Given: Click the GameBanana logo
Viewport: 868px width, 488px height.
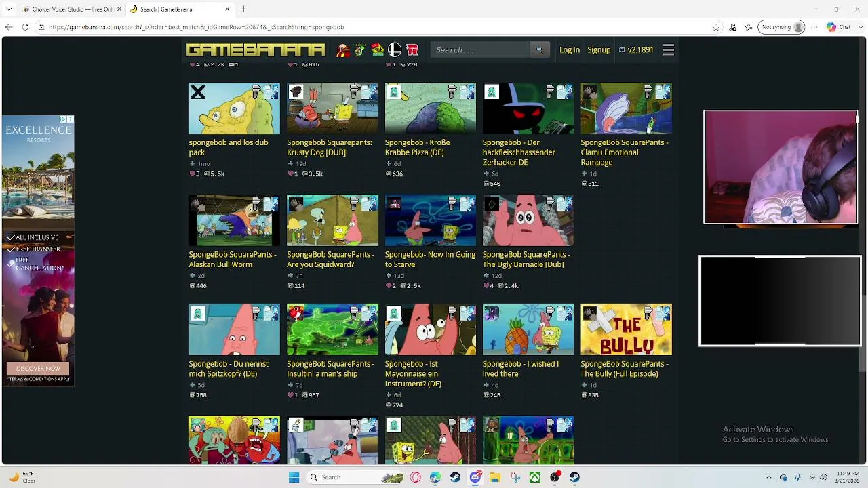Looking at the screenshot, I should [x=256, y=50].
